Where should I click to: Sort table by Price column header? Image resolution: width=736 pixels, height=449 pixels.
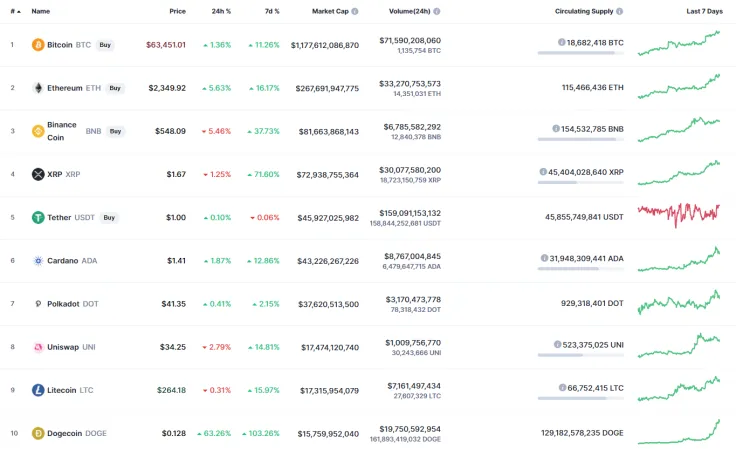(177, 11)
